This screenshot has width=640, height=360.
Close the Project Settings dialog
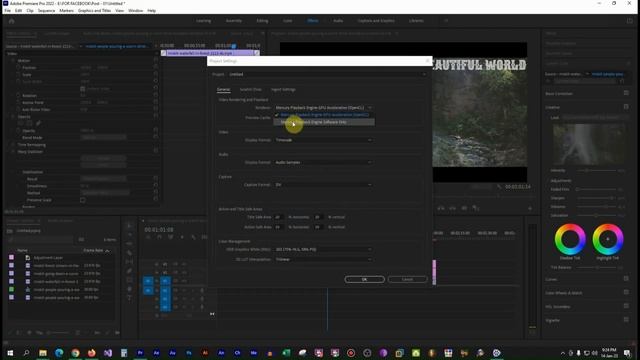pyautogui.click(x=427, y=61)
